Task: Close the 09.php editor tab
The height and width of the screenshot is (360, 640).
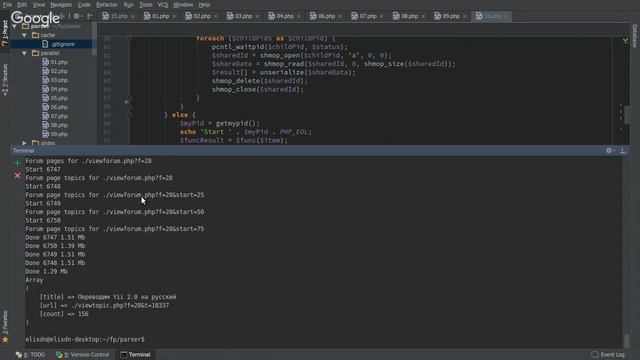Action: pyautogui.click(x=464, y=17)
